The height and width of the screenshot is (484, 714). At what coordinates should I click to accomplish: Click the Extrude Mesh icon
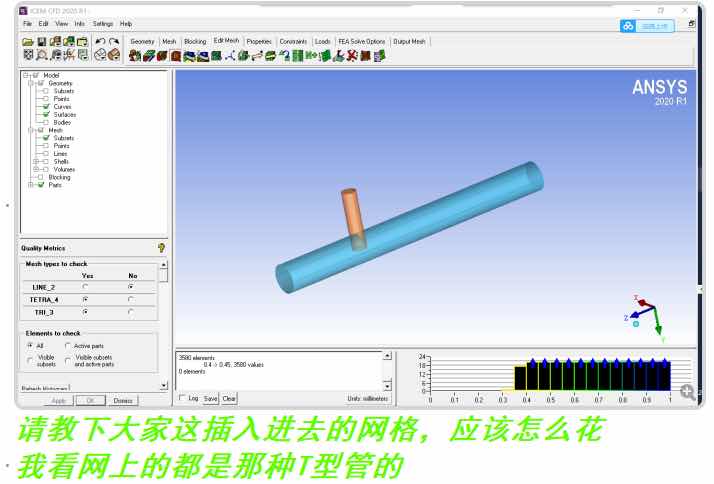click(148, 56)
